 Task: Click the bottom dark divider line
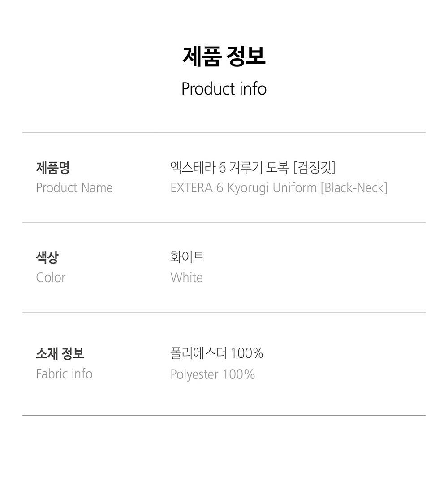coord(224,415)
